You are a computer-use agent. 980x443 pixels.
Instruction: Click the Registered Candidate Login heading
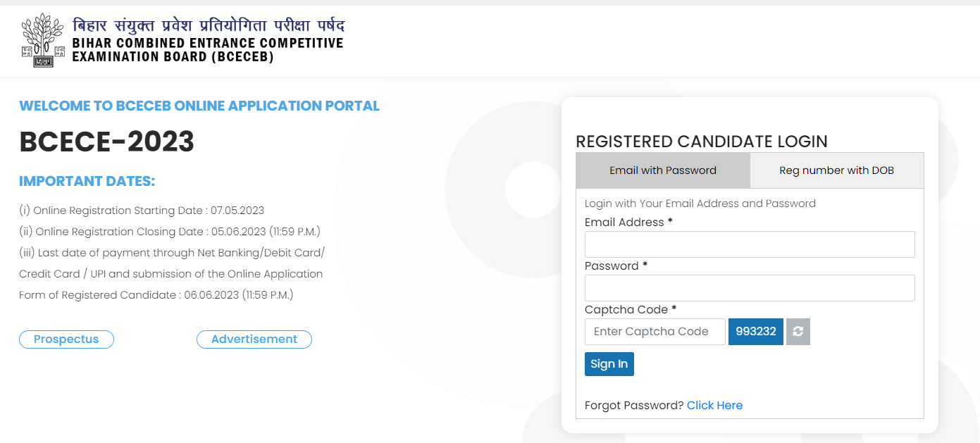pyautogui.click(x=702, y=141)
